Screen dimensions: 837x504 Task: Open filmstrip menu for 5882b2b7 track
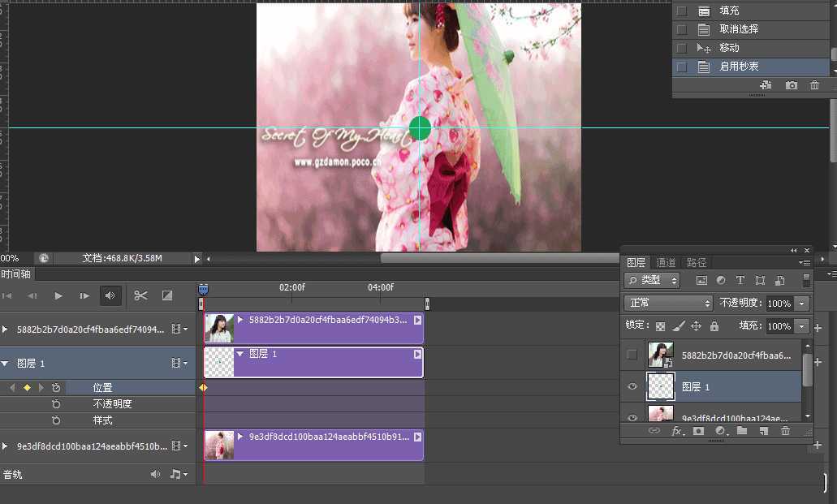[179, 330]
